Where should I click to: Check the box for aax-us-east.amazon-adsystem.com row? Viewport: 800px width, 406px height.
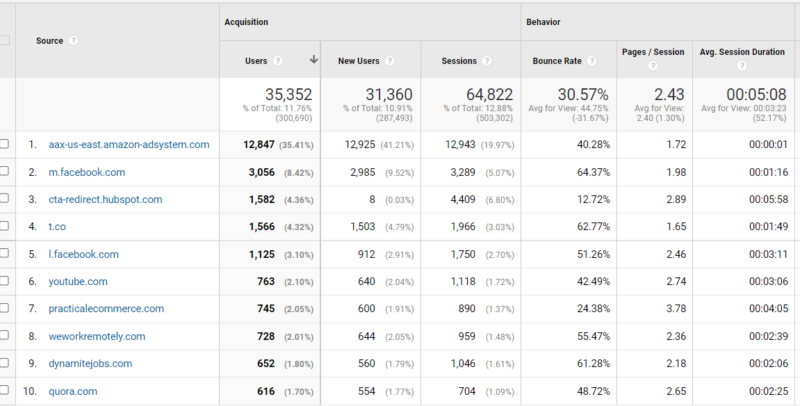4,144
